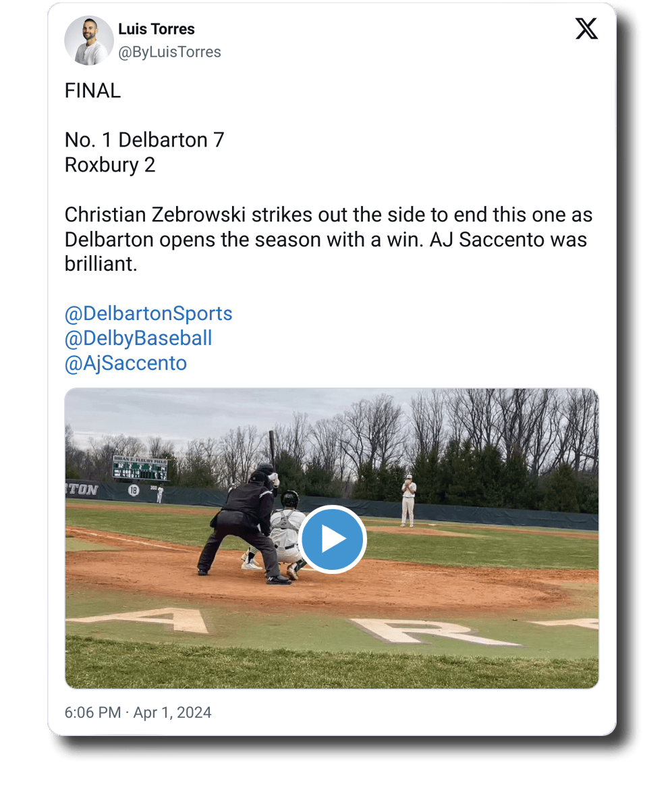Click the "No. 1 Delbarton 7" score line

pyautogui.click(x=144, y=140)
